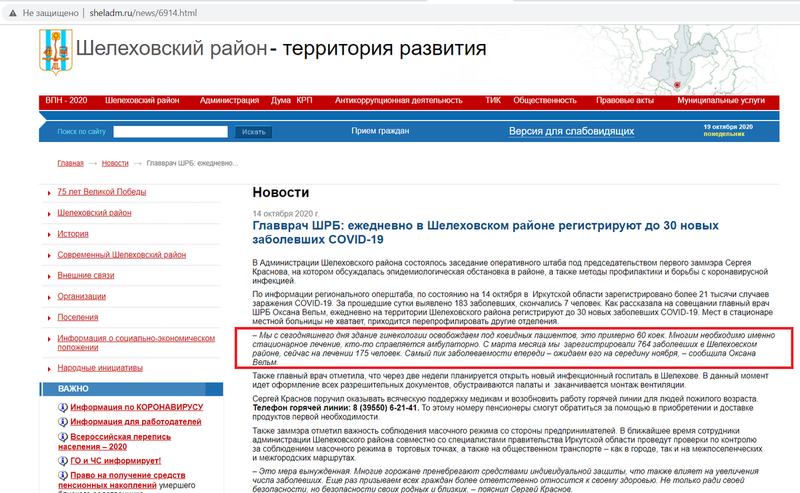Go to 'Новости' in the breadcrumbs
Viewport: 800px width, 493px height.
[115, 163]
